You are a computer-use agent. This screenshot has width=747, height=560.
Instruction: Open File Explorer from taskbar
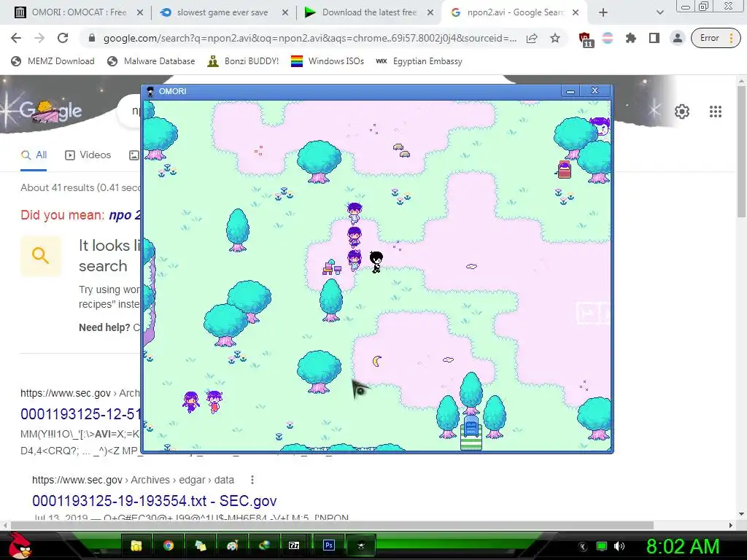[136, 545]
